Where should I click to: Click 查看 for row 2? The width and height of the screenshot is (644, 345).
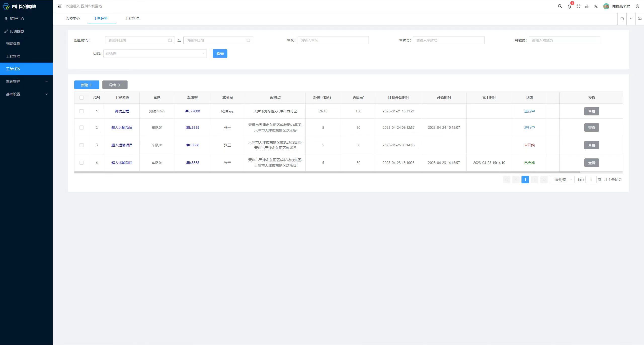pos(592,127)
